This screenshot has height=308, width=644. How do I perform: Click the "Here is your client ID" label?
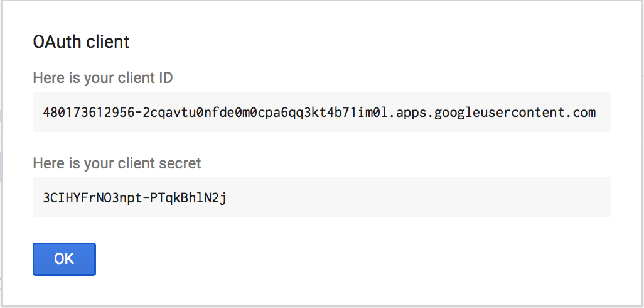(x=103, y=78)
